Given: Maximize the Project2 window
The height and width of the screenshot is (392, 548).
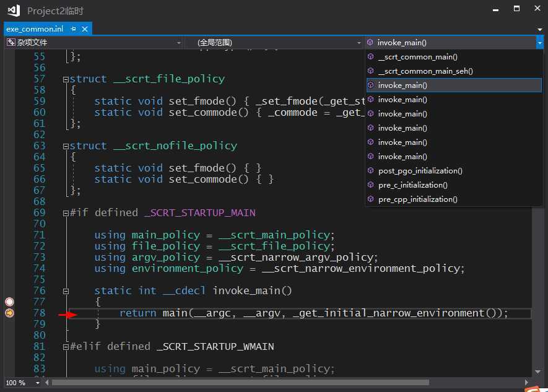Looking at the screenshot, I should tap(516, 9).
